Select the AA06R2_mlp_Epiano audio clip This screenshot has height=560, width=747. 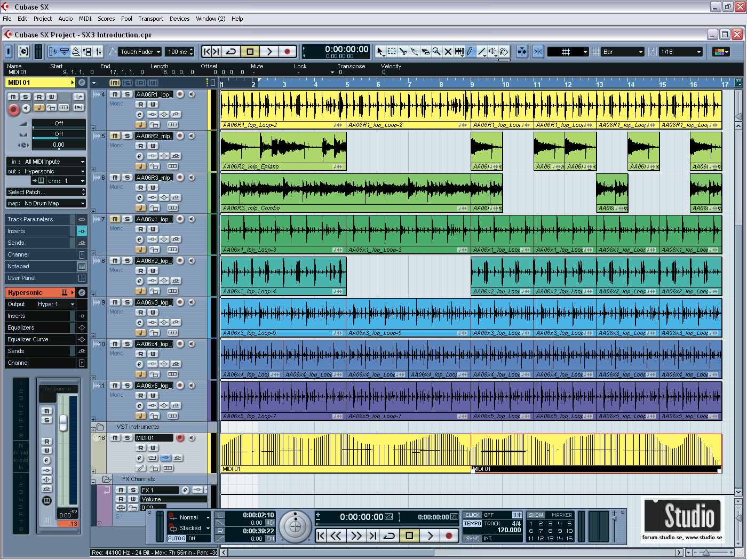(283, 151)
